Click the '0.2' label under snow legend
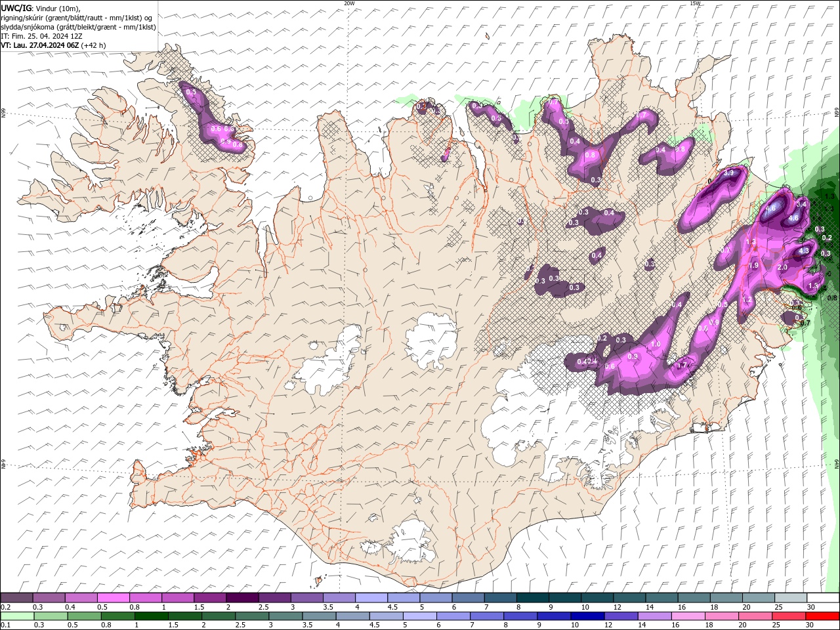The image size is (840, 630). click(5, 607)
